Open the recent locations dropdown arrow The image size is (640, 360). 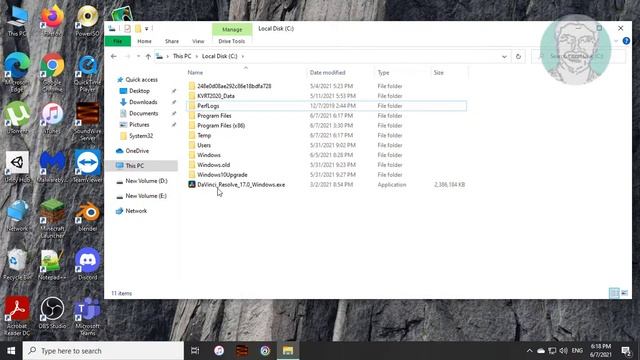click(x=138, y=56)
